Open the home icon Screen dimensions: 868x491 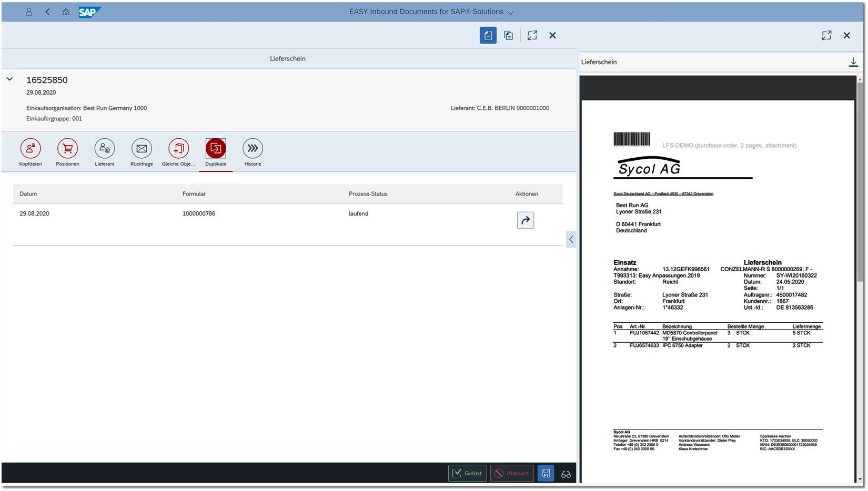point(66,12)
